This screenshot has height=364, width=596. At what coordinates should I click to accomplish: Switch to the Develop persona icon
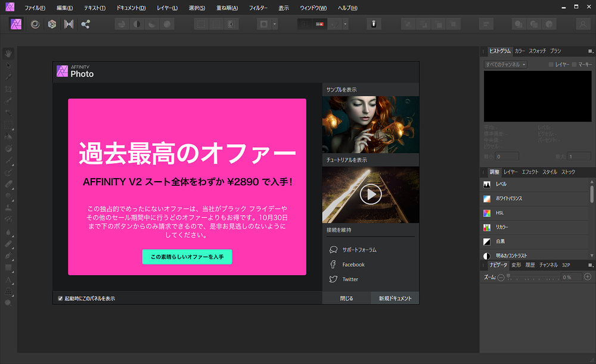coord(52,24)
